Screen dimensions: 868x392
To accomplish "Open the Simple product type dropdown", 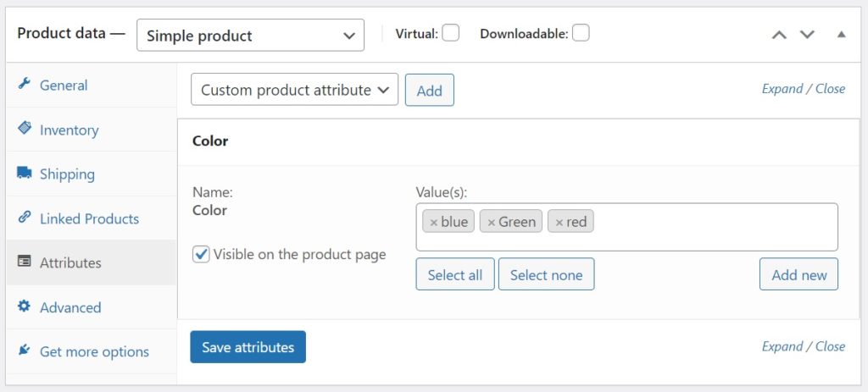I will tap(250, 36).
